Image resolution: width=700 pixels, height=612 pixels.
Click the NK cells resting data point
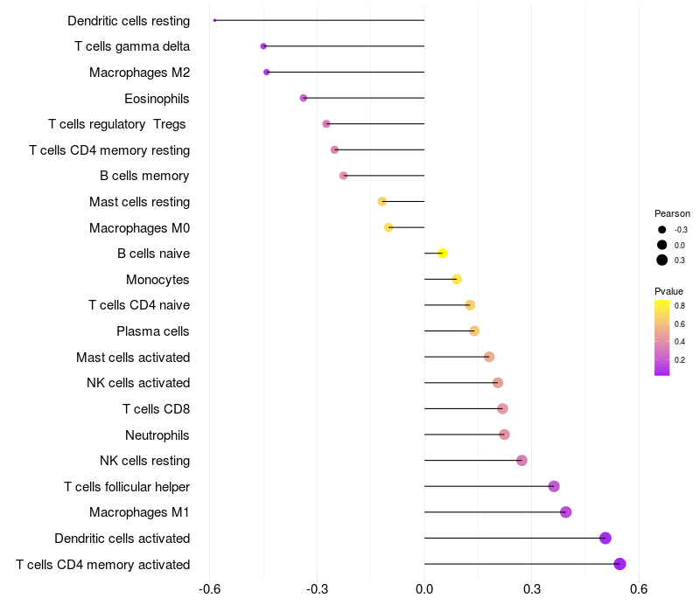point(522,461)
